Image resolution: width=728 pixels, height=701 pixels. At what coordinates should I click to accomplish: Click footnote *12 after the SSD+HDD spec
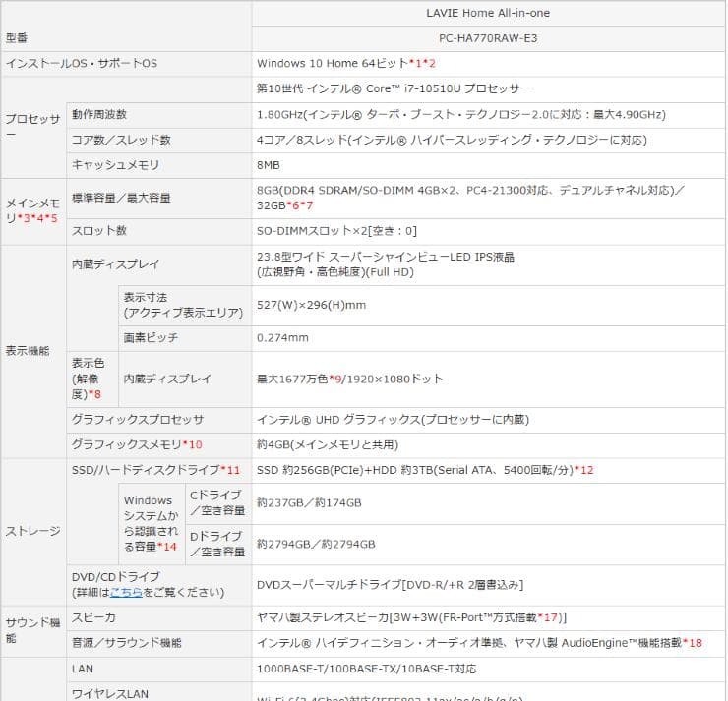584,470
